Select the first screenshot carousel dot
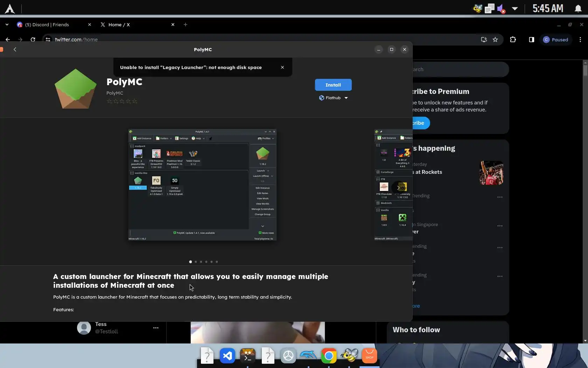This screenshot has height=368, width=588. click(x=190, y=262)
